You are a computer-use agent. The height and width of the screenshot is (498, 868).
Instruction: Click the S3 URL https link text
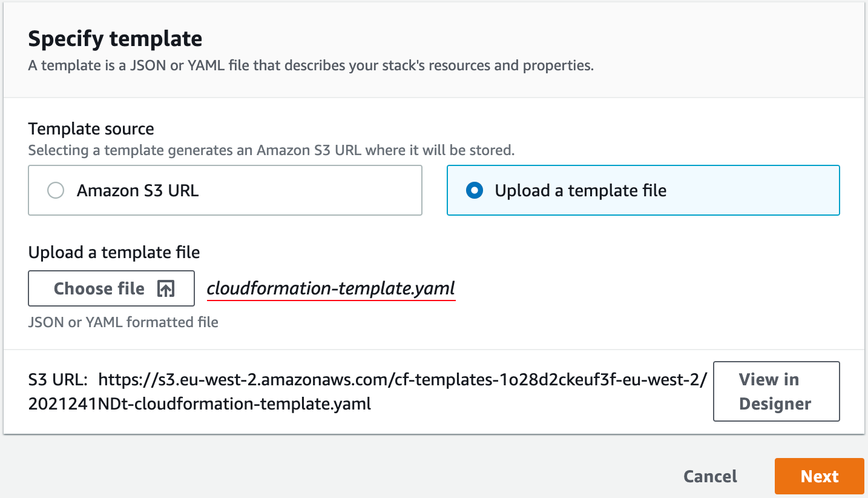[403, 380]
